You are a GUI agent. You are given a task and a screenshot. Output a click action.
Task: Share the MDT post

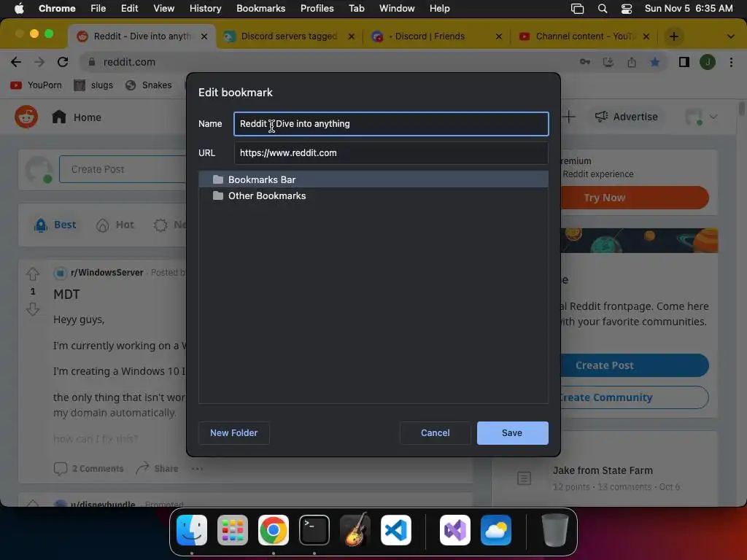158,469
